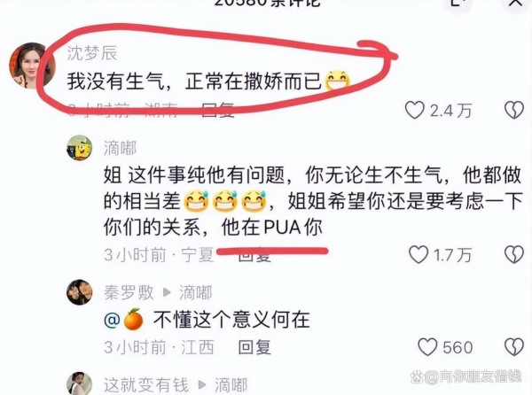Like 滴嘟's comment showing 1.7万
The image size is (532, 395).
tap(419, 255)
